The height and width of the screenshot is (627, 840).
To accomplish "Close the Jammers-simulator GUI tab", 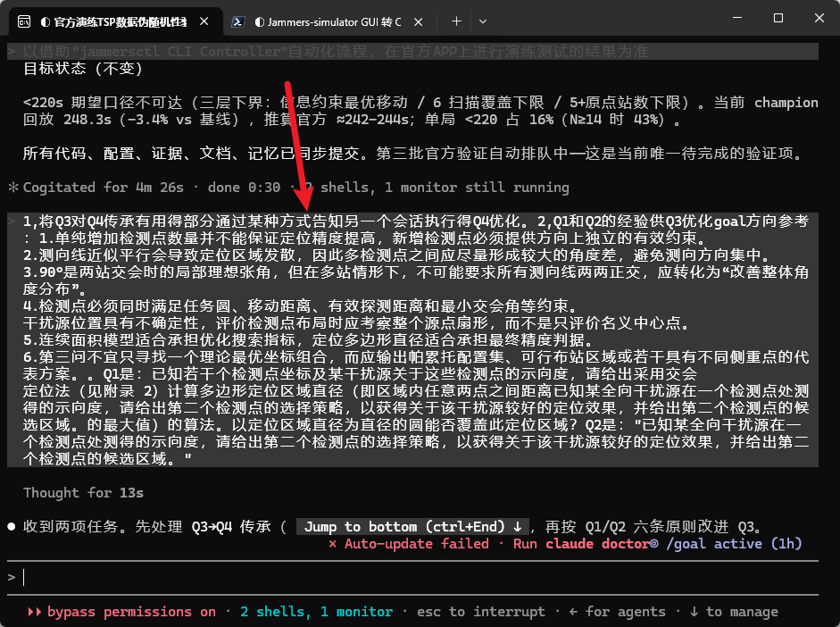I will click(419, 21).
